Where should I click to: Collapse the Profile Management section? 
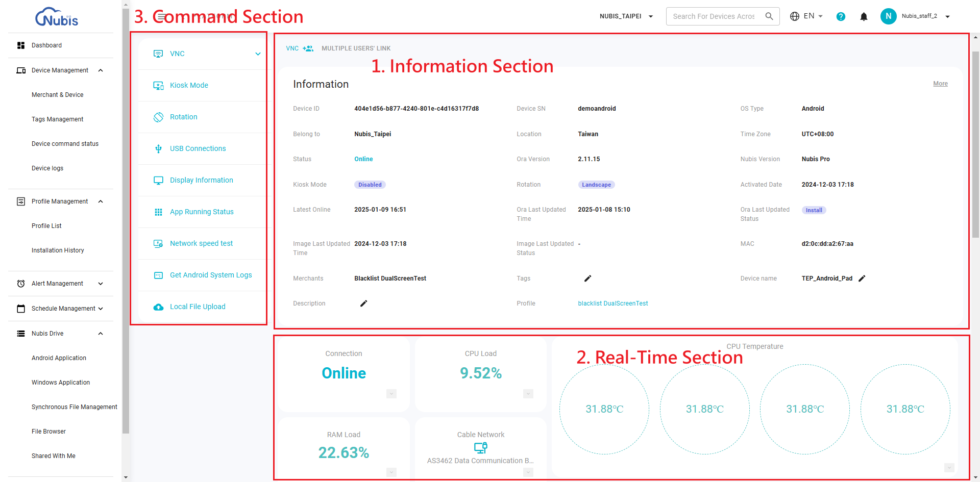101,201
